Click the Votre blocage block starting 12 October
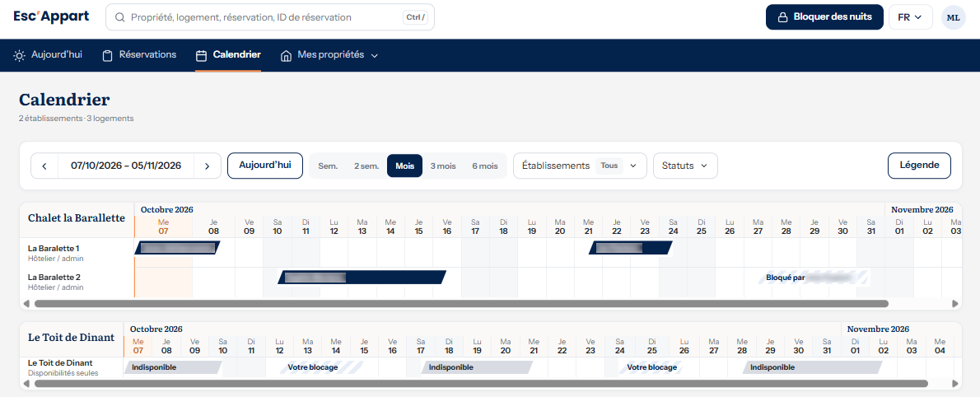 pyautogui.click(x=322, y=367)
